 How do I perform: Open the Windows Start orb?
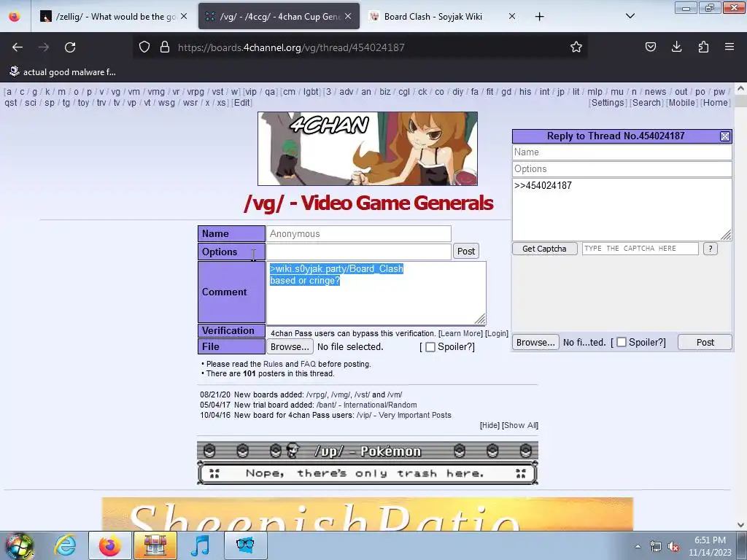[x=19, y=545]
